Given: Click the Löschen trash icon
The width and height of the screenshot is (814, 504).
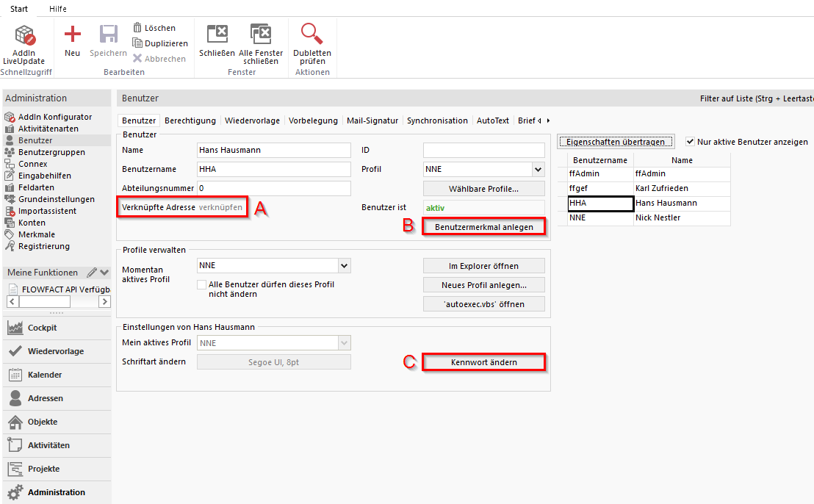Looking at the screenshot, I should pos(137,27).
